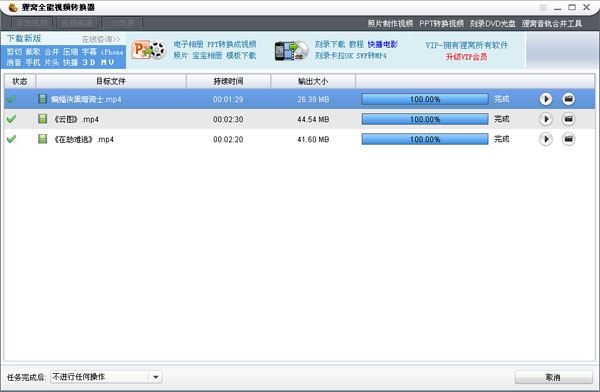600x392 pixels.
Task: Click the app logo in the title bar
Action: (x=13, y=7)
